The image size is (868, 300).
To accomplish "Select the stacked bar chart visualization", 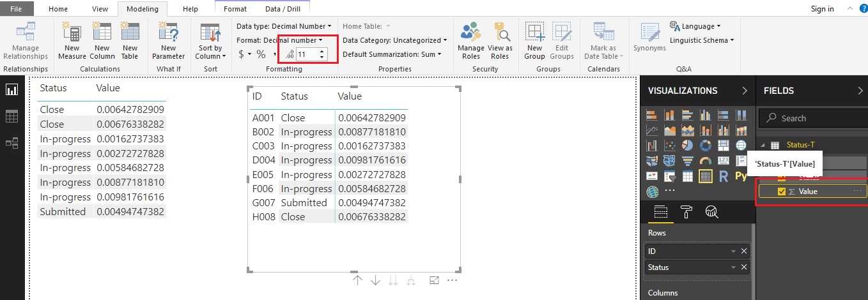I will click(652, 115).
